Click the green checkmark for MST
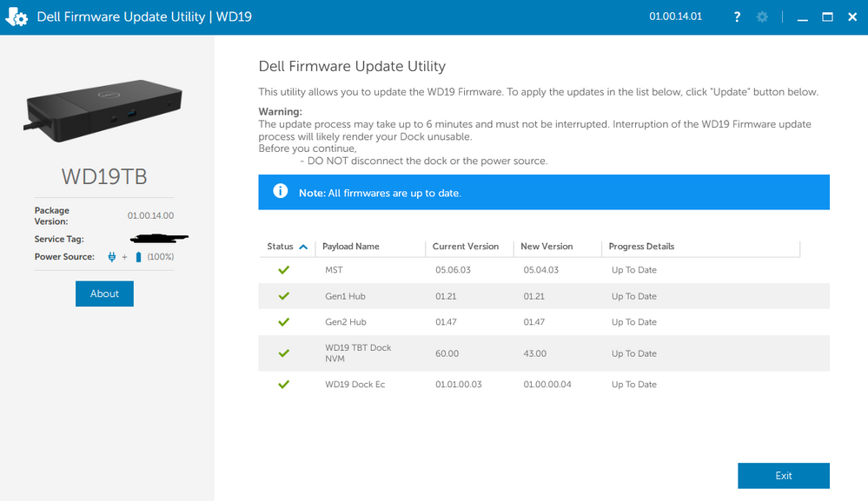This screenshot has height=501, width=868. (283, 270)
